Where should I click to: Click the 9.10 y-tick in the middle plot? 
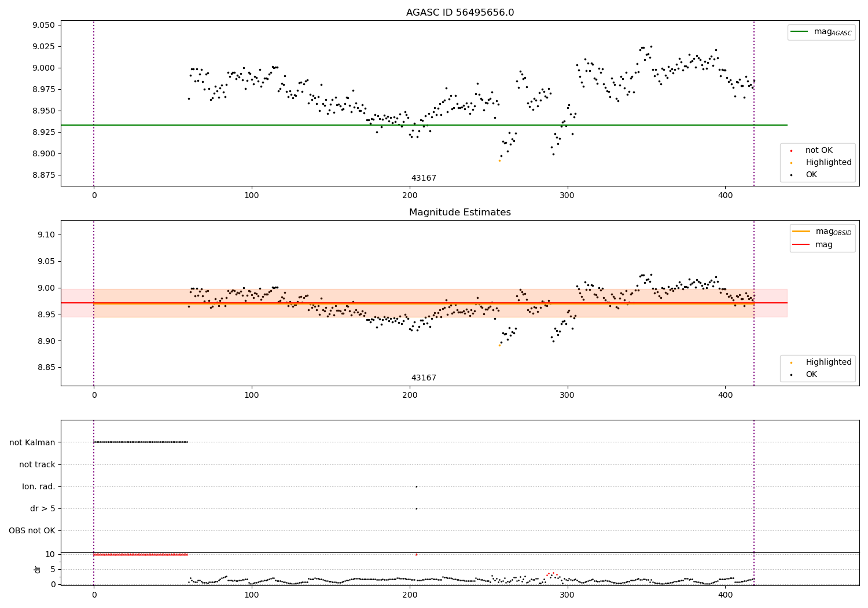coord(46,235)
